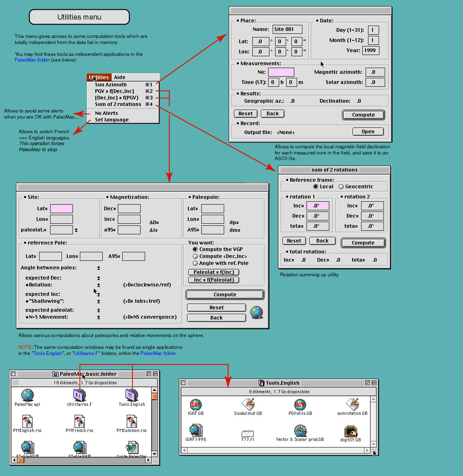Click Back in sum of 2 rotations
Viewport: 463px width, 476px height.
click(x=322, y=241)
